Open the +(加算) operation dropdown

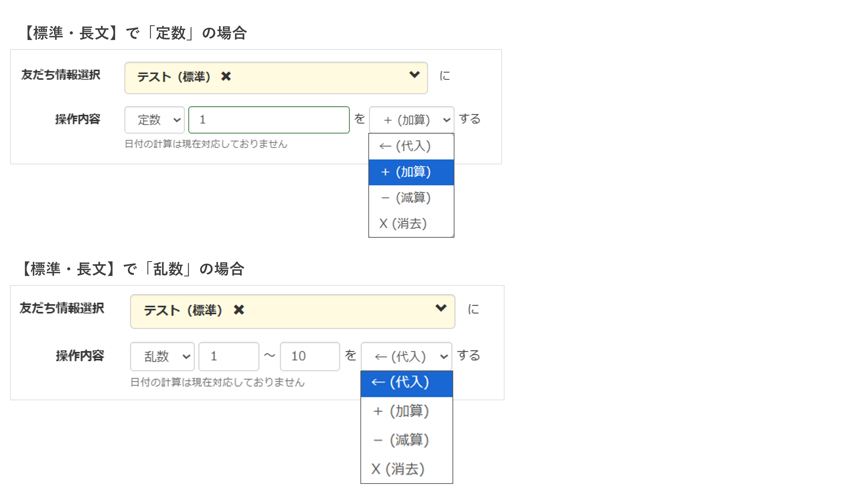[412, 120]
